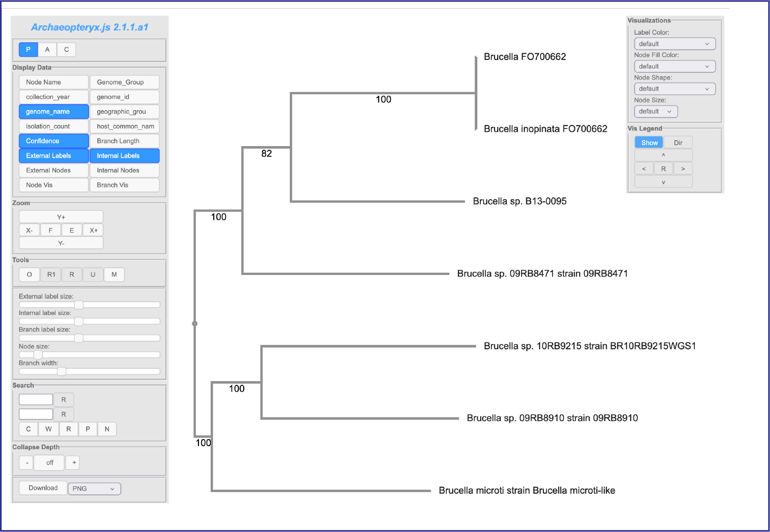770x532 pixels.
Task: Click the X- horizontal zoom-out button
Action: pyautogui.click(x=30, y=230)
